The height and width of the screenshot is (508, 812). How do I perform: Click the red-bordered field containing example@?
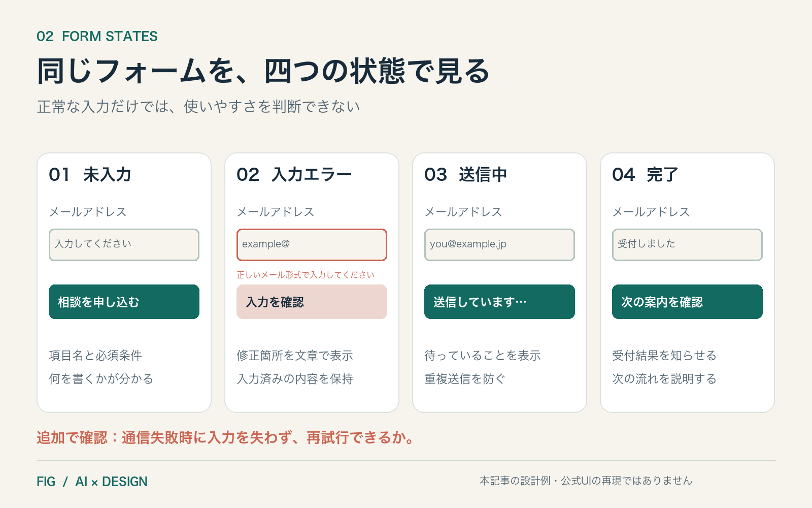[312, 245]
